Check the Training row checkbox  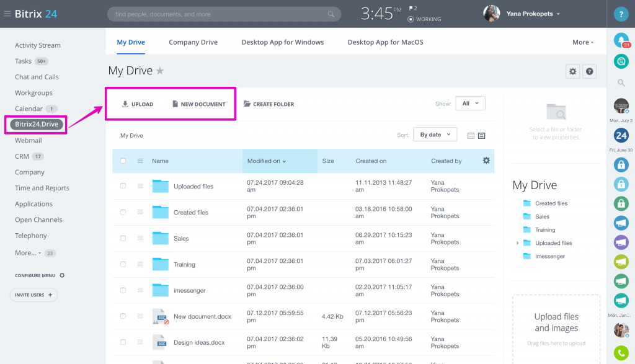tap(123, 264)
